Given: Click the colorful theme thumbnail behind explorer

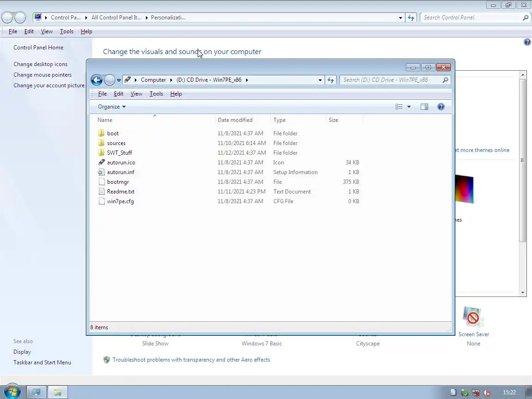Looking at the screenshot, I should click(x=464, y=188).
